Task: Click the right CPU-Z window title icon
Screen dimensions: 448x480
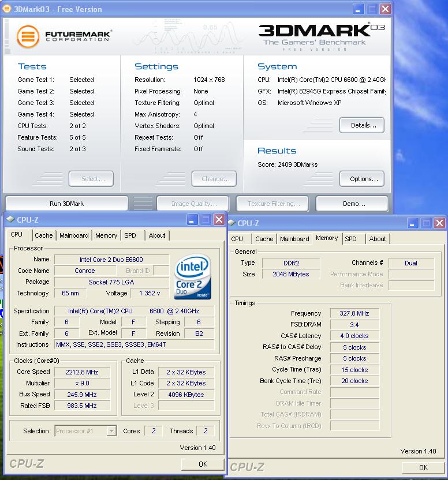Action: pos(232,223)
